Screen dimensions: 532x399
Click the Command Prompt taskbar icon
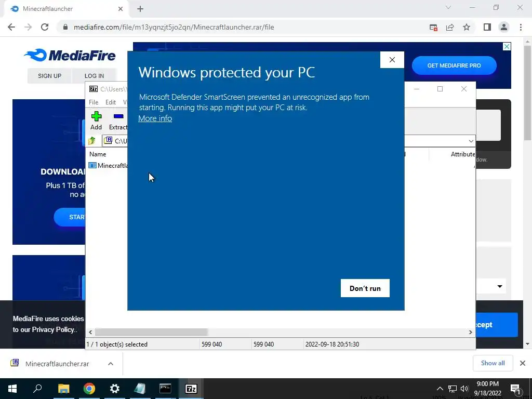click(x=165, y=389)
